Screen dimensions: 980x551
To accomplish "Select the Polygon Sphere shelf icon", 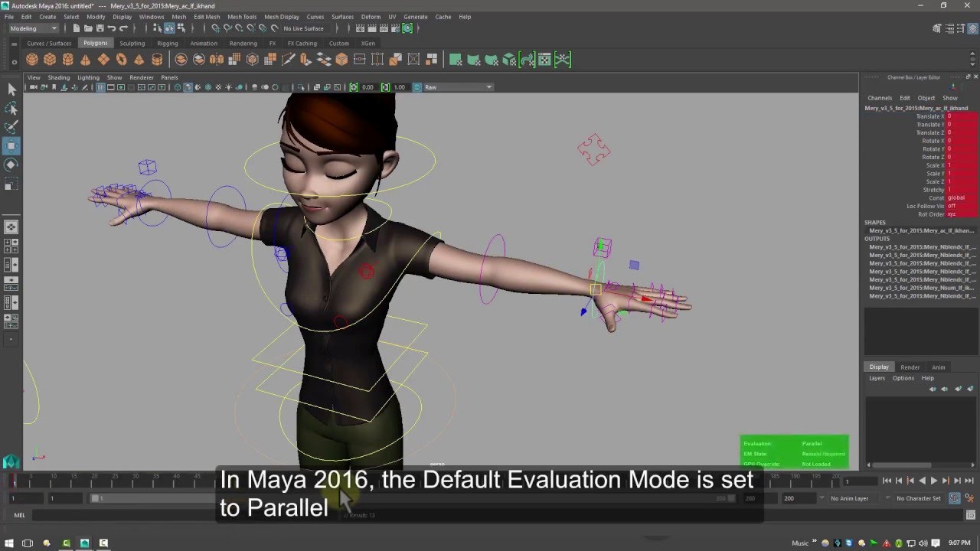I will point(32,60).
